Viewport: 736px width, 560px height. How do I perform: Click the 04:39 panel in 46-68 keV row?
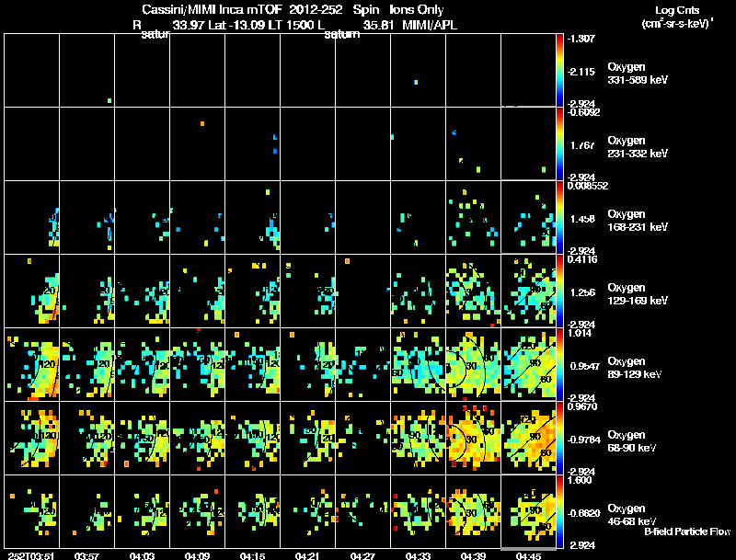(473, 511)
